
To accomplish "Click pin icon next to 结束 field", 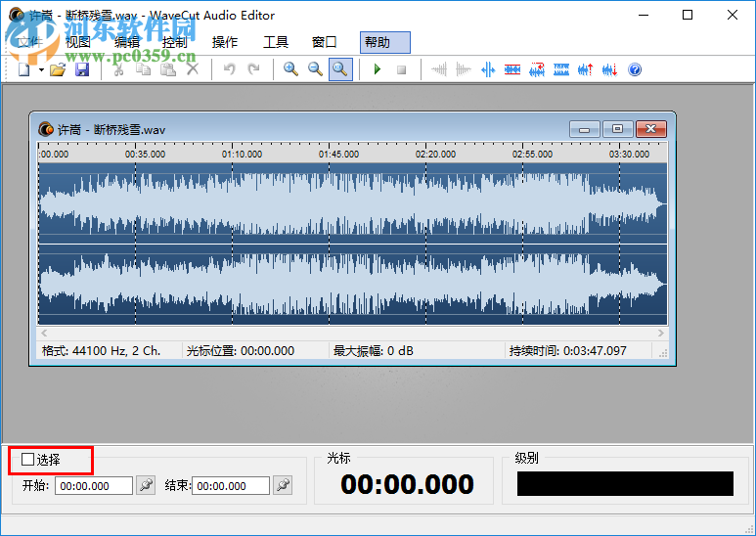I will pyautogui.click(x=283, y=485).
